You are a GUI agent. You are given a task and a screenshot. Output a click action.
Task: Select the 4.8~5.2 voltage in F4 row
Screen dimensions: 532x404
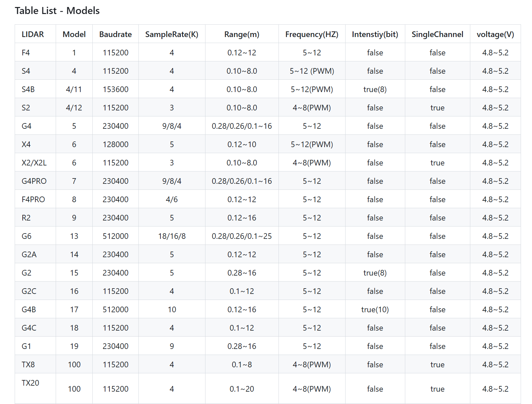coord(495,53)
